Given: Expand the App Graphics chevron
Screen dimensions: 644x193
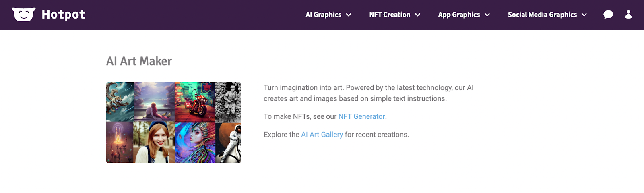Looking at the screenshot, I should pyautogui.click(x=487, y=15).
